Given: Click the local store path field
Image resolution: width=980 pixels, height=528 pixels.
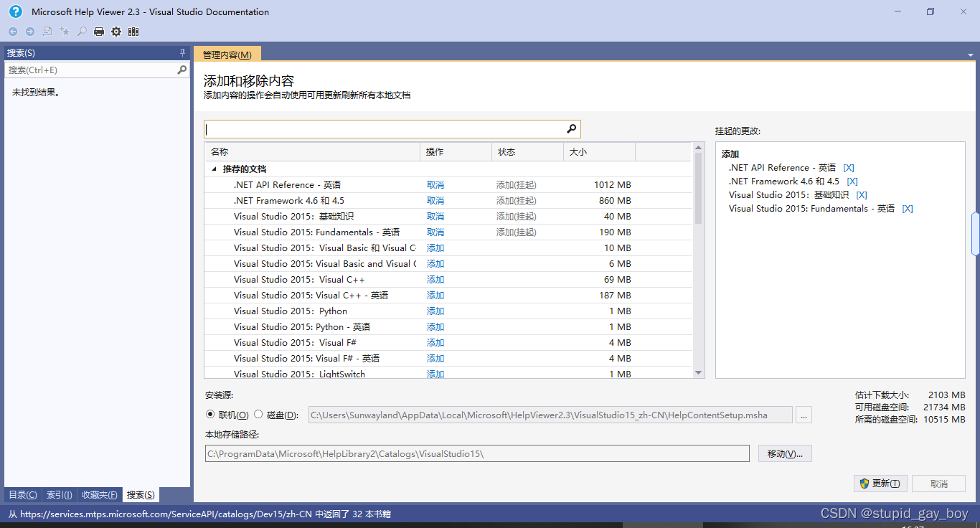Looking at the screenshot, I should tap(477, 453).
